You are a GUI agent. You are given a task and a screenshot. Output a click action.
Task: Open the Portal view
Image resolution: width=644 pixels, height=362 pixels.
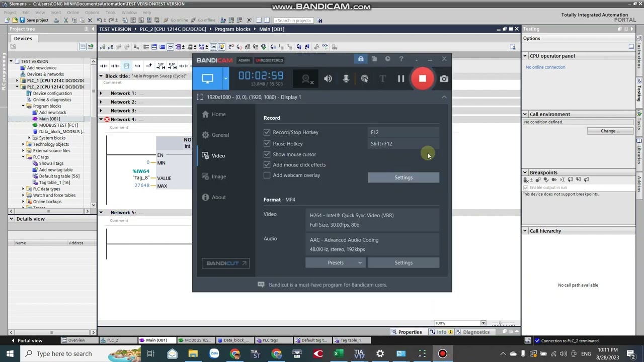click(27, 340)
